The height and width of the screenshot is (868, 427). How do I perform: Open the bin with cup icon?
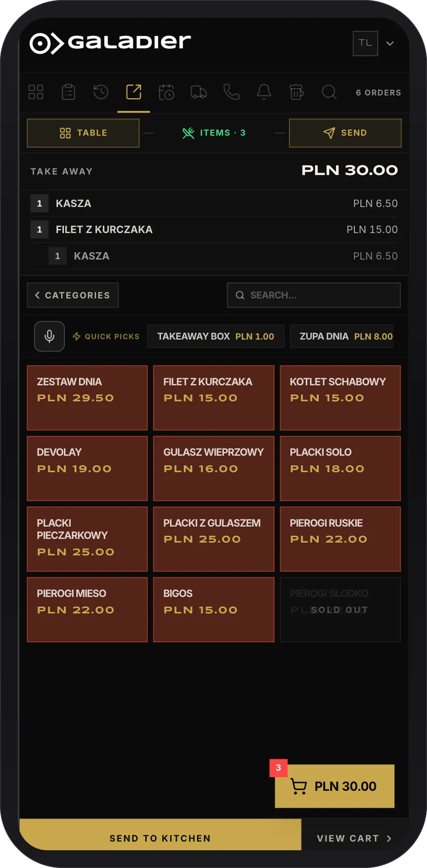point(297,92)
